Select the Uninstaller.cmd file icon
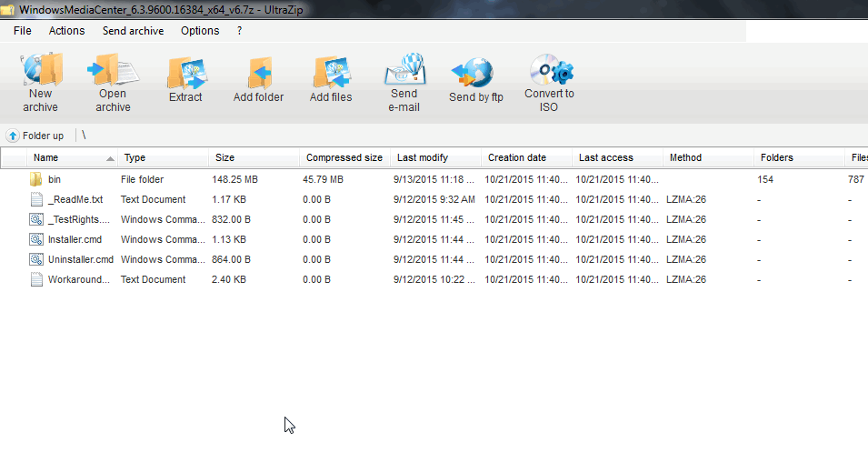Viewport: 868px width, 453px height. (x=36, y=259)
